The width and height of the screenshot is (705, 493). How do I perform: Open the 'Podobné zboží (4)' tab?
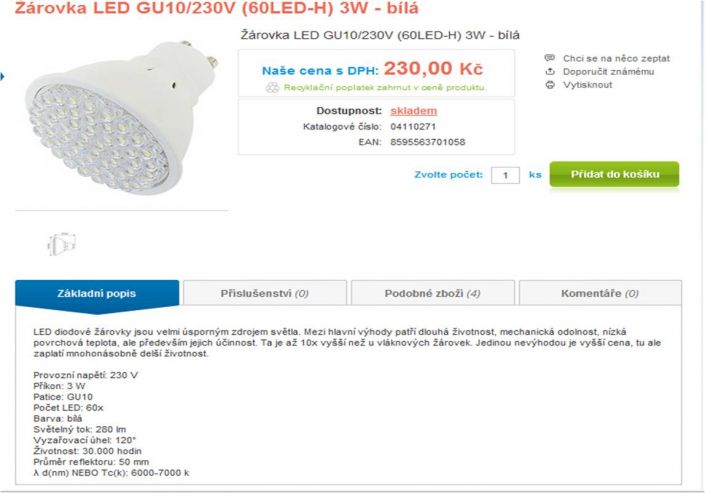click(433, 293)
